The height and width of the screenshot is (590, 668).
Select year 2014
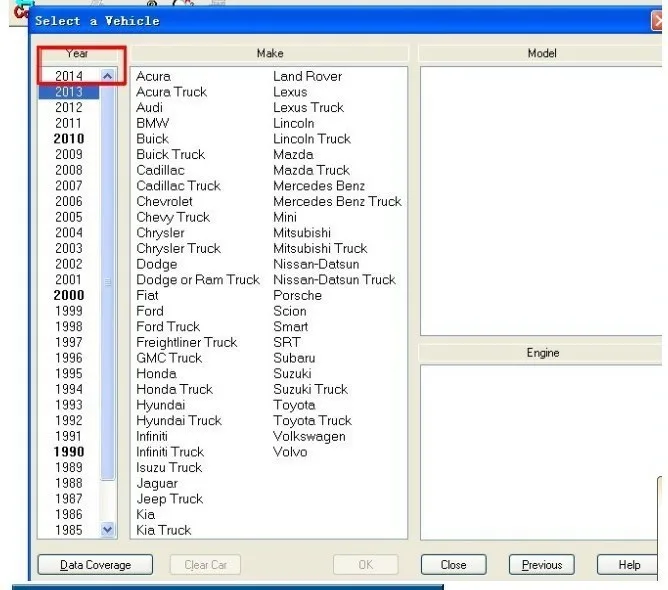click(69, 76)
